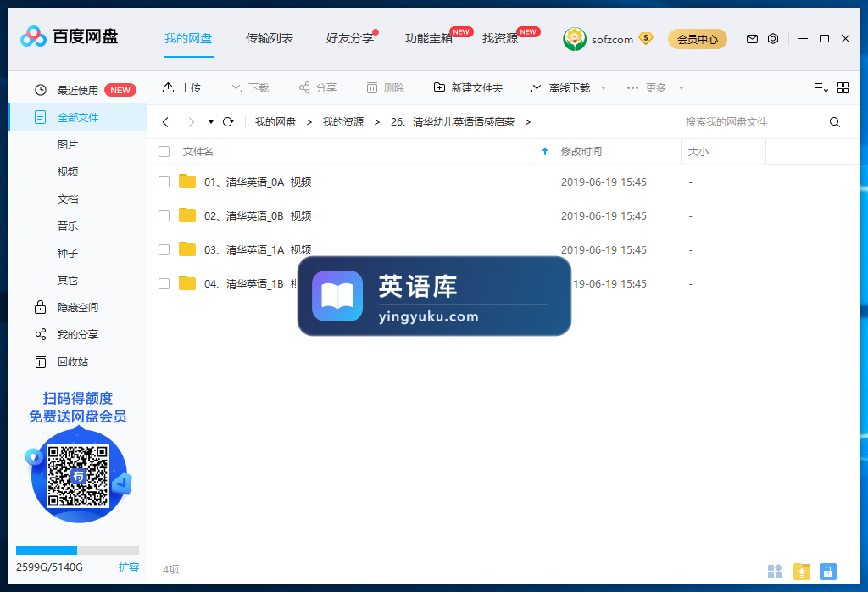
Task: Open the 会员中心 button
Action: point(698,39)
